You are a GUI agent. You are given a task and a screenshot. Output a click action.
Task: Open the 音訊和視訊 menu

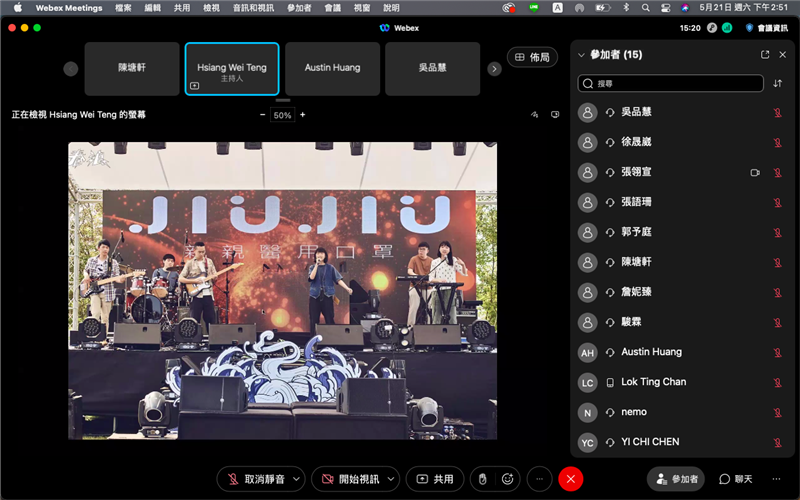coord(253,7)
